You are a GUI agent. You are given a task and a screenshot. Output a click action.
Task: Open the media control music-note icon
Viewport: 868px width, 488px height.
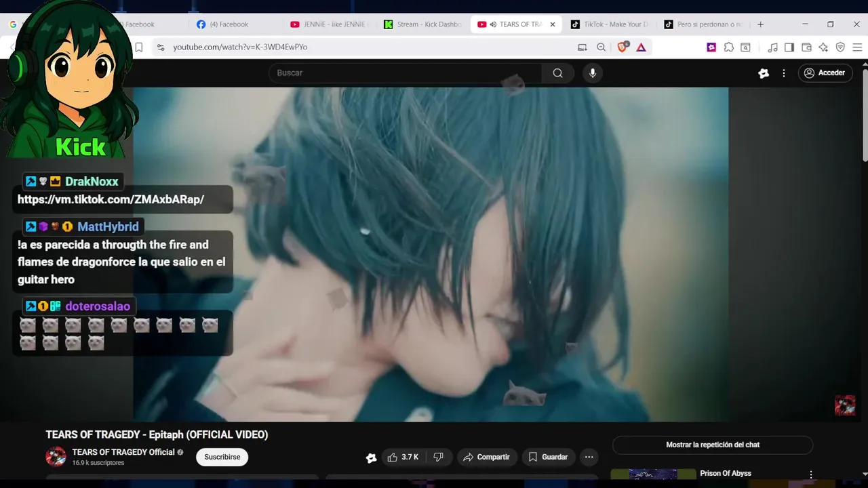tap(772, 47)
